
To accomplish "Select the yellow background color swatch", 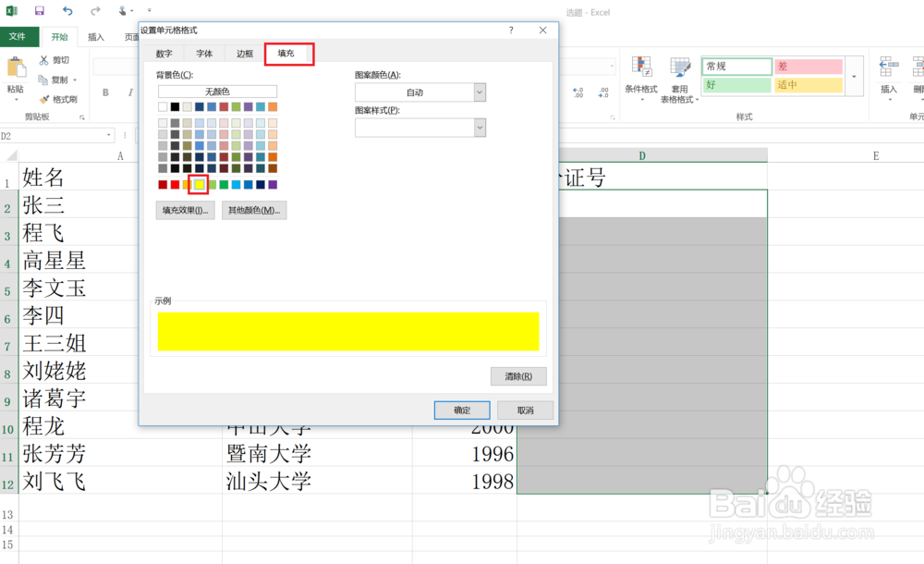I will point(199,184).
